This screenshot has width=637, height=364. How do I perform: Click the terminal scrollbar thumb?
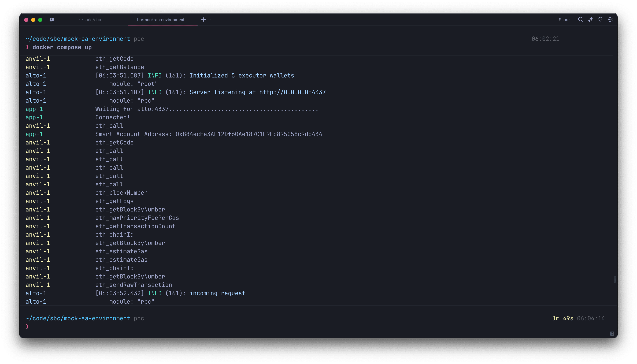coord(615,279)
